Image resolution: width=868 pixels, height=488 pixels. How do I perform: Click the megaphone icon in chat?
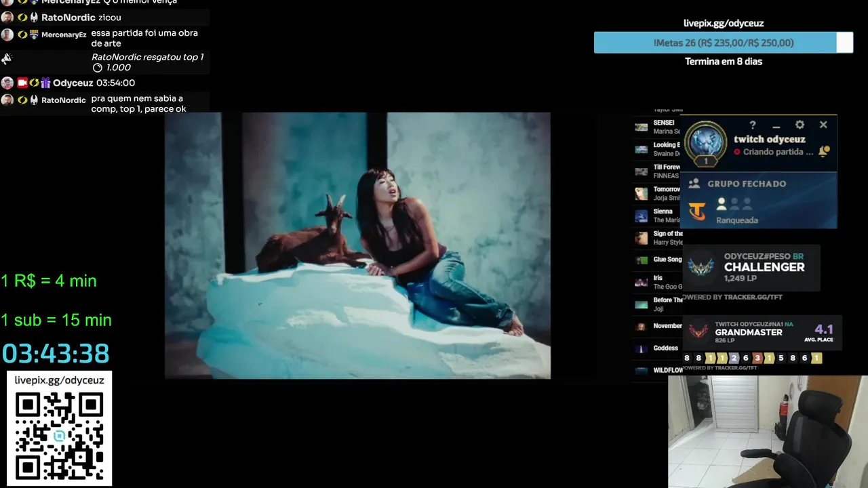pos(6,59)
